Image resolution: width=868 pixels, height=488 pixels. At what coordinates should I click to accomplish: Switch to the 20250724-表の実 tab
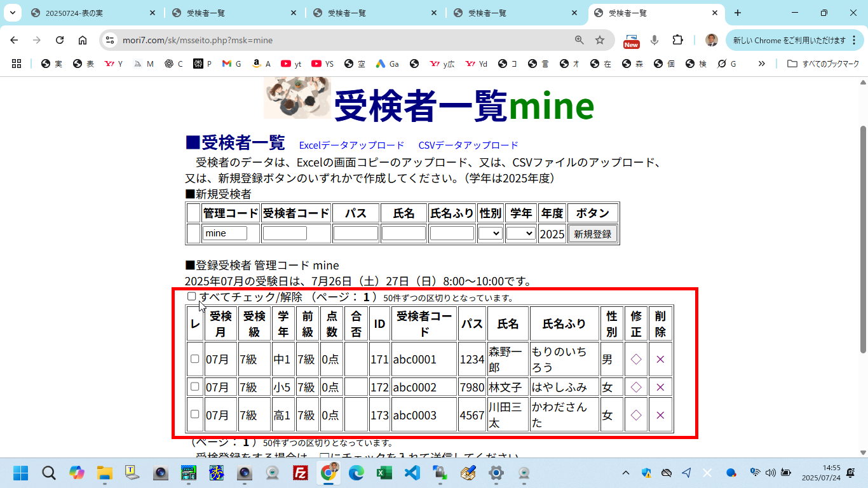[93, 13]
